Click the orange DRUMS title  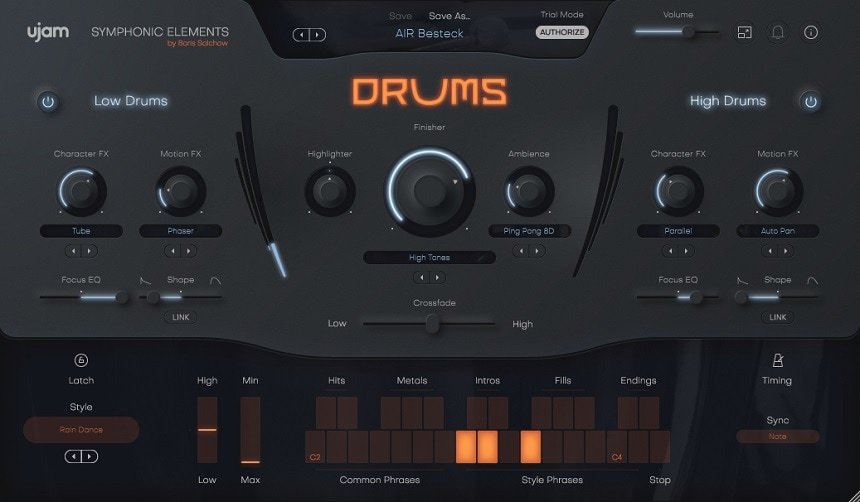[x=429, y=92]
